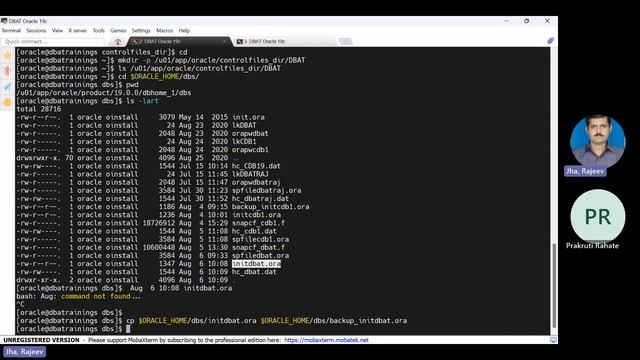This screenshot has width=640, height=360.
Task: Click the pwd output path dbhome_1/dbs
Action: [x=104, y=93]
